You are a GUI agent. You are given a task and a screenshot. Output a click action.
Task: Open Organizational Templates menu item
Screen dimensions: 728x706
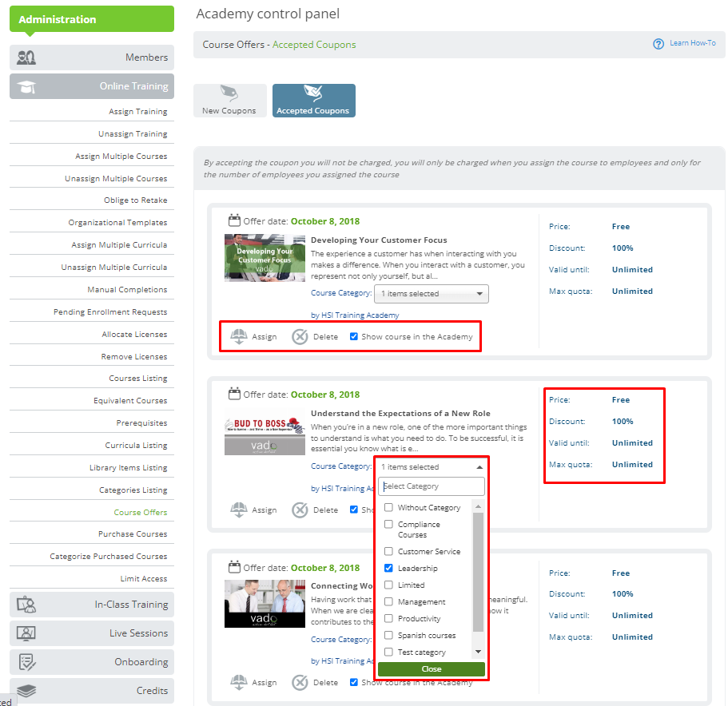[117, 223]
